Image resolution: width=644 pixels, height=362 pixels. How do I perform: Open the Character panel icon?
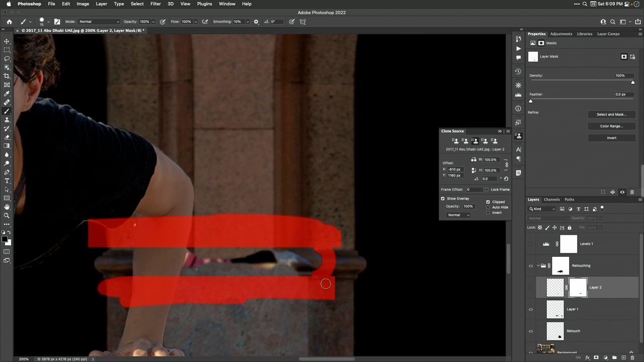click(x=518, y=149)
